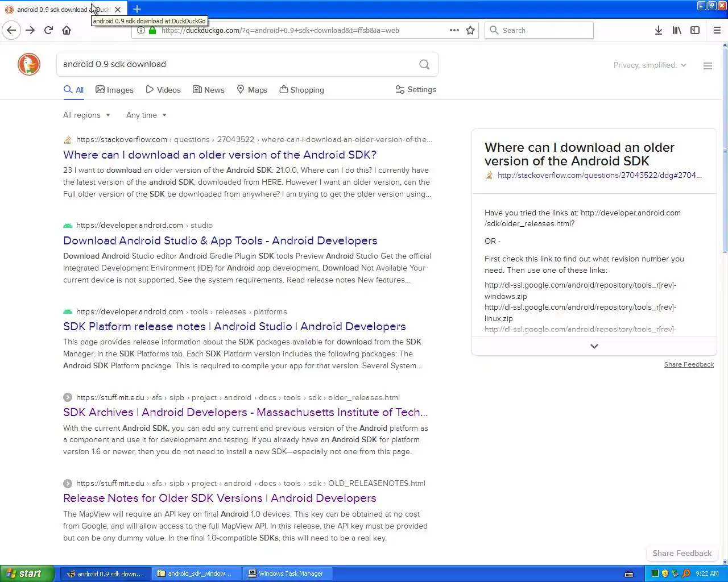
Task: Open Download Android Studio & App Tools result
Action: 220,240
